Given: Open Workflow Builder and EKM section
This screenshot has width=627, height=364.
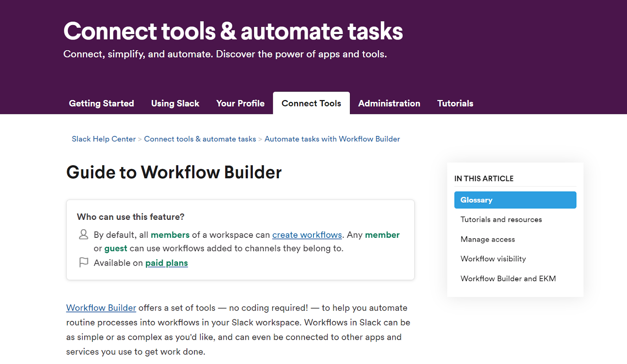Looking at the screenshot, I should (x=508, y=278).
